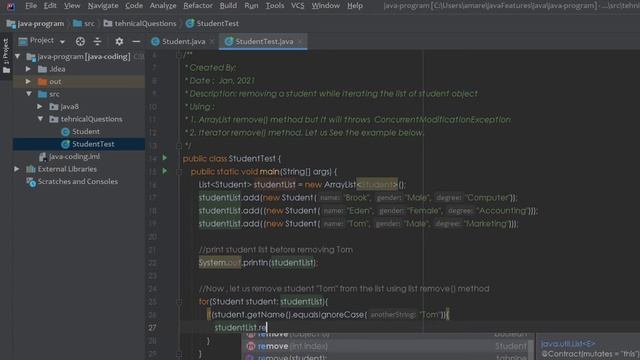The width and height of the screenshot is (640, 360).
Task: Open the VCS menu
Action: (298, 6)
